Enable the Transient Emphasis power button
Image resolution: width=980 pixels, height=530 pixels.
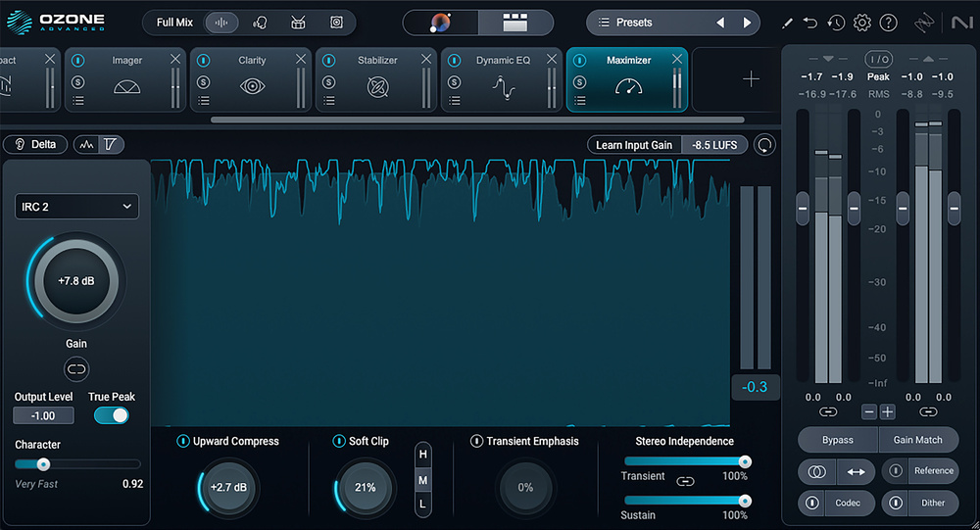[476, 442]
